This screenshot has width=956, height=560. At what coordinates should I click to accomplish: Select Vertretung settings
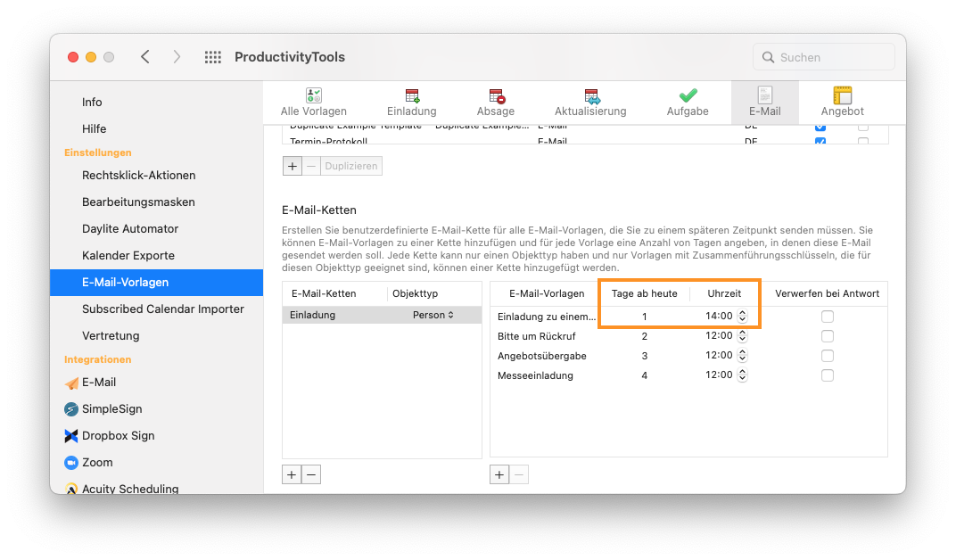(111, 336)
